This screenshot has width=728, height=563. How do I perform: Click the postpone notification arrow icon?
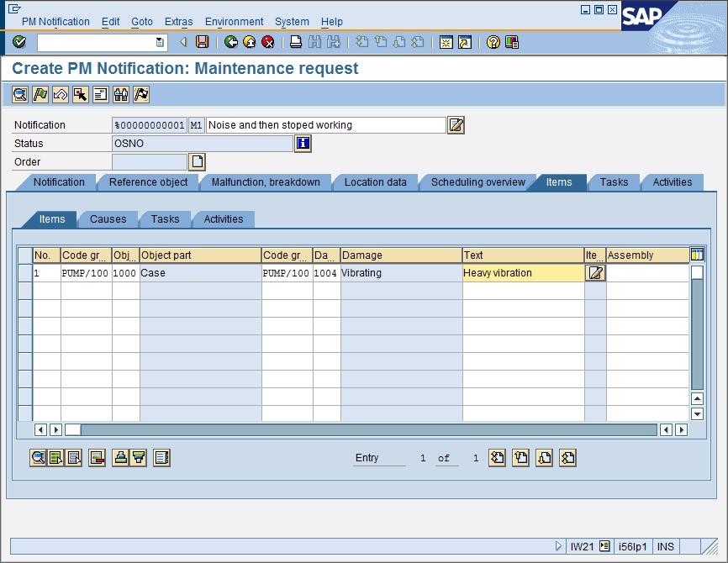coord(61,95)
